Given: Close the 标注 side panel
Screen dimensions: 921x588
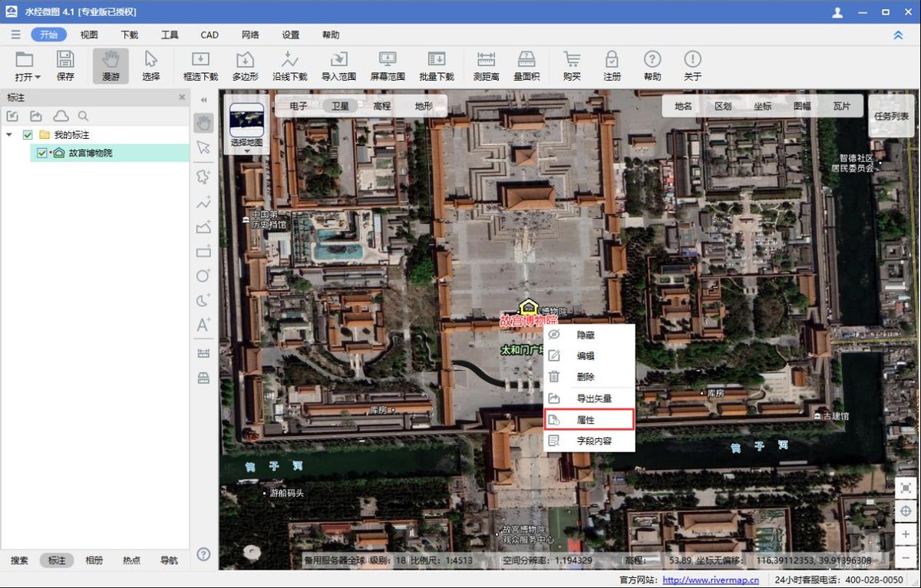Looking at the screenshot, I should [x=182, y=97].
